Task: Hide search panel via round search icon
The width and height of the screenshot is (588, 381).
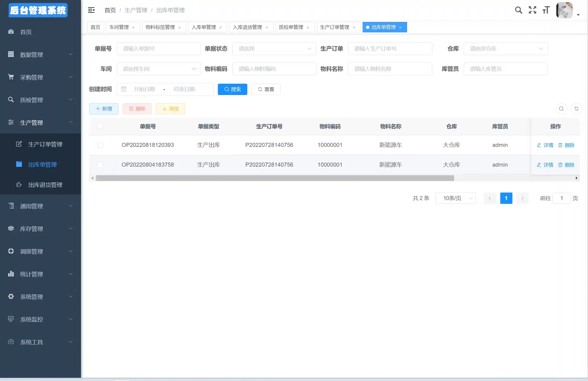Action: 561,109
